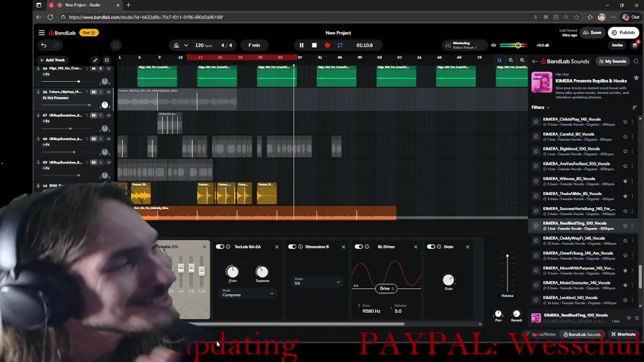
Task: Star KIMERA_BigMood_100_Vocals
Action: pos(625,151)
